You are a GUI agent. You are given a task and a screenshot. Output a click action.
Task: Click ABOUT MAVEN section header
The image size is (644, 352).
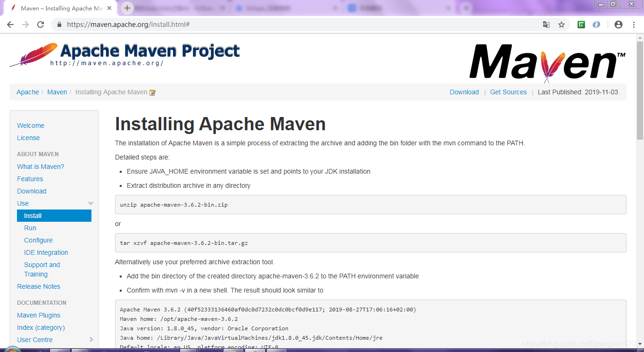38,154
